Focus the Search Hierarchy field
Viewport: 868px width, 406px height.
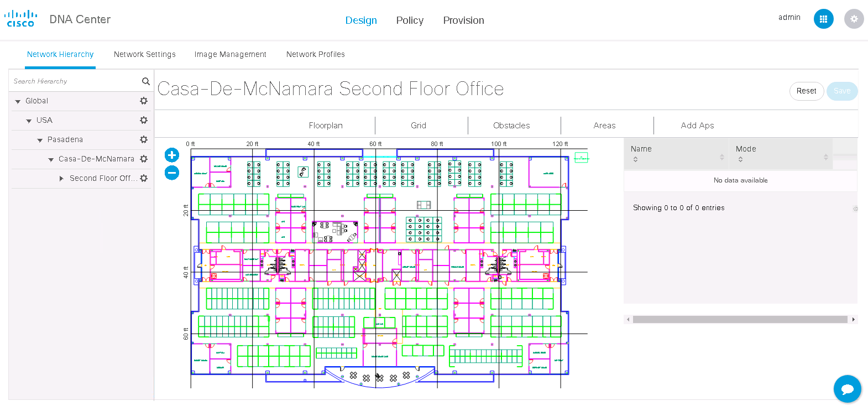tap(76, 81)
